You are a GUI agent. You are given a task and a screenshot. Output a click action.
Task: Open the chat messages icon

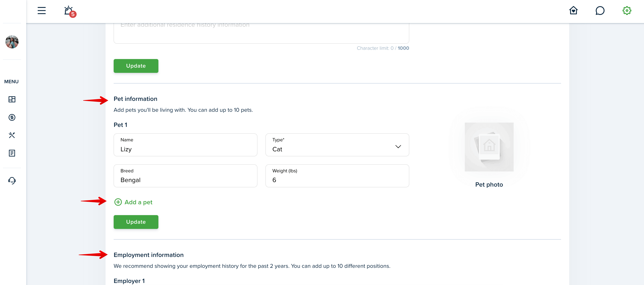[600, 10]
